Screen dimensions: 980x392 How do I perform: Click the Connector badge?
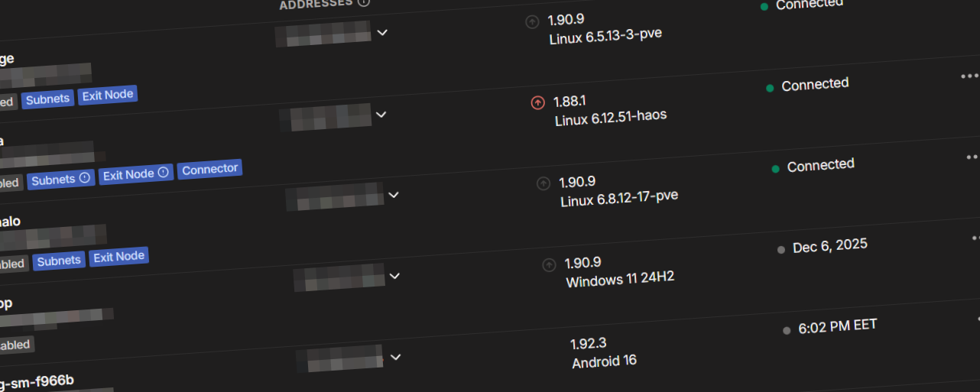click(x=209, y=170)
